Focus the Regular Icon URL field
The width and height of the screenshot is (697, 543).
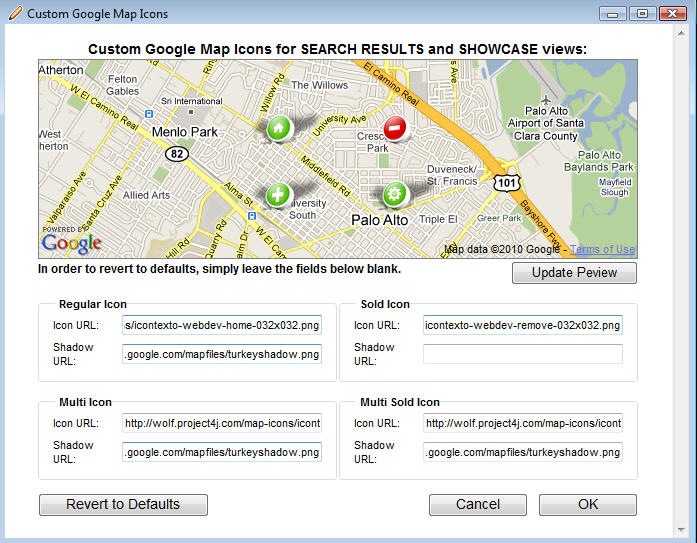pyautogui.click(x=222, y=325)
